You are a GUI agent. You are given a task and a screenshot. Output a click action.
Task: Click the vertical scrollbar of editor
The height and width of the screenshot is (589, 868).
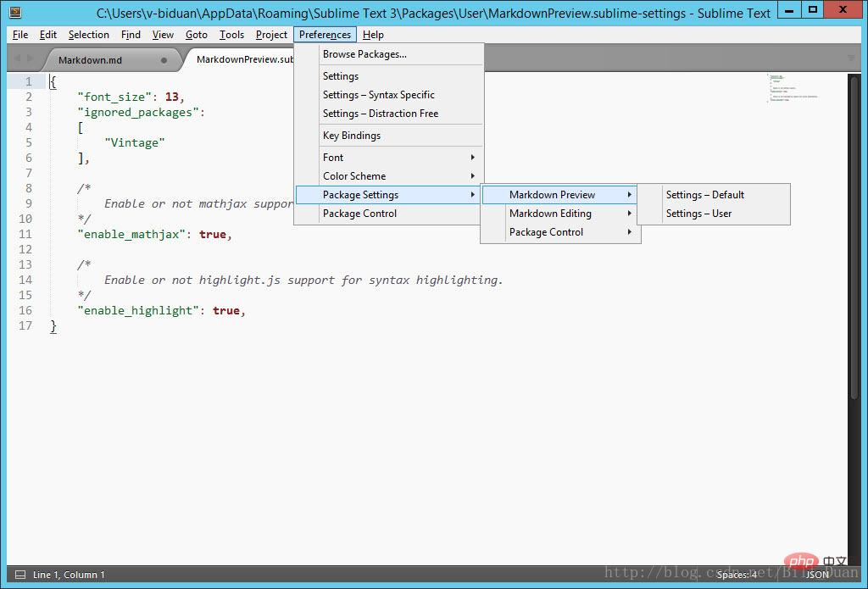tap(854, 237)
